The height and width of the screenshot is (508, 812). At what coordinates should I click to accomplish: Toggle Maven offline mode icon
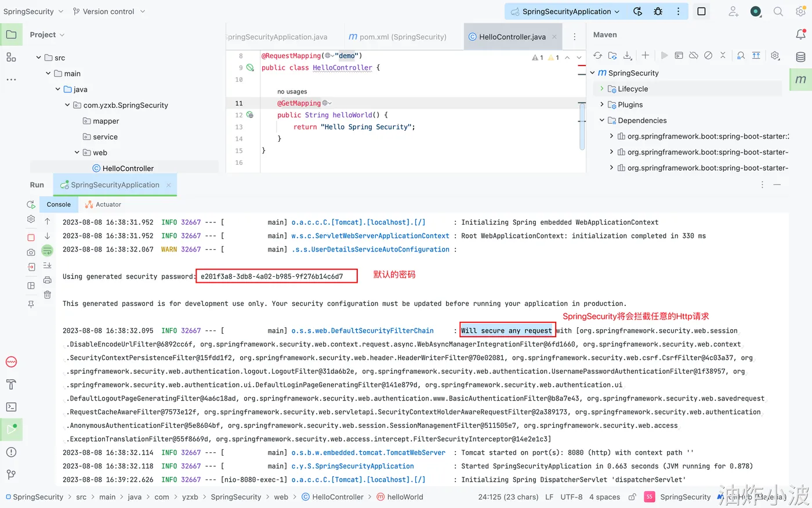pos(694,56)
